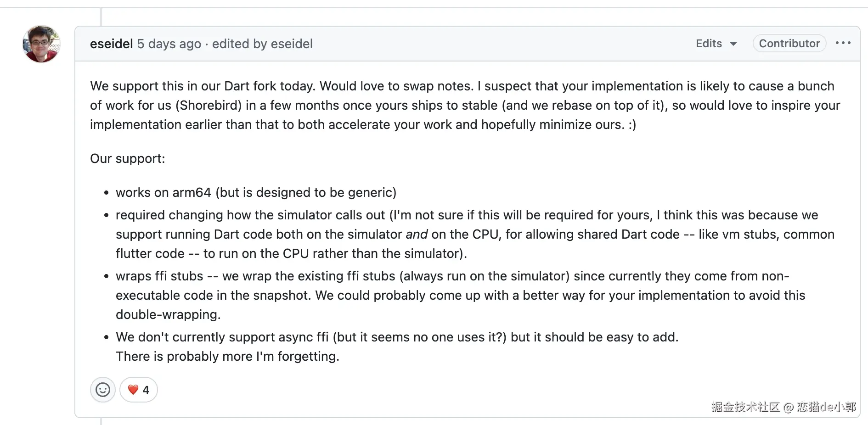Click the "5 days ago" timestamp

(x=169, y=44)
